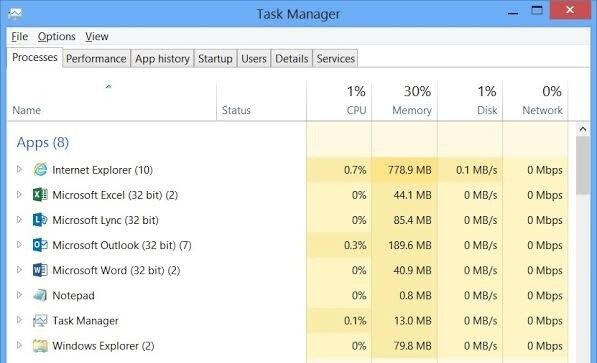Image resolution: width=597 pixels, height=363 pixels.
Task: Expand Microsoft Word (32 bit) entry
Action: pyautogui.click(x=19, y=270)
